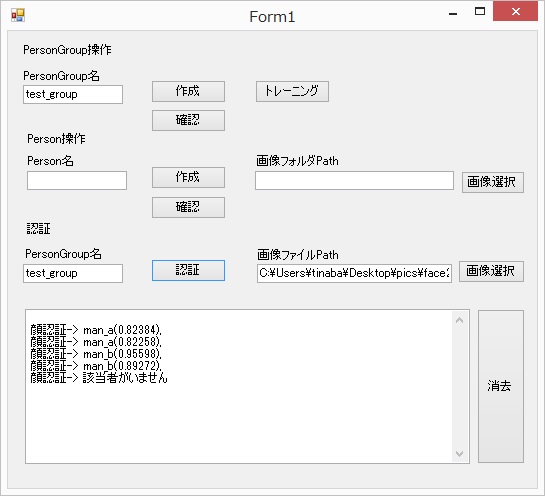Focus PersonGroup名 field in 認証 section

73,273
